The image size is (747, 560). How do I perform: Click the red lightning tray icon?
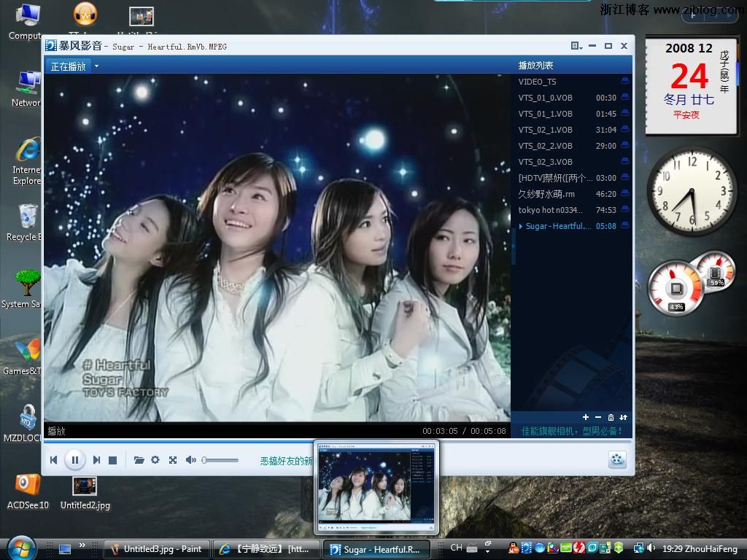click(x=578, y=548)
